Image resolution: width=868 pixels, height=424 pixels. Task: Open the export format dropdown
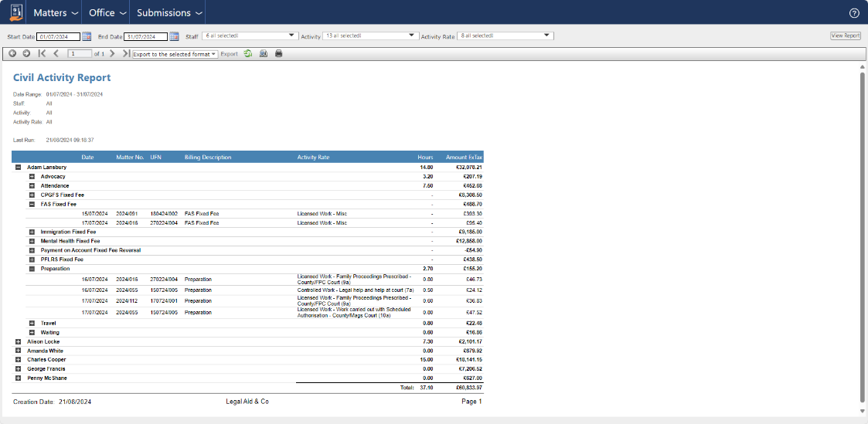click(175, 54)
